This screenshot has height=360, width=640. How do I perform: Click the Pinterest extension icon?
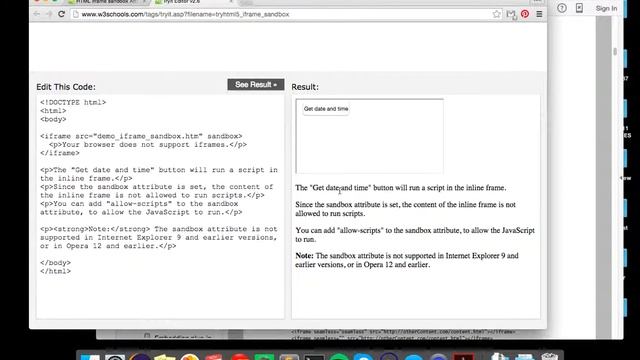coord(525,14)
